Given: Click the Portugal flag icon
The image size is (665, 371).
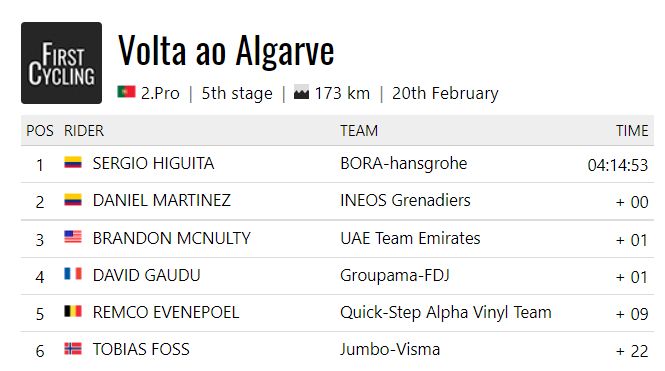Looking at the screenshot, I should (126, 92).
